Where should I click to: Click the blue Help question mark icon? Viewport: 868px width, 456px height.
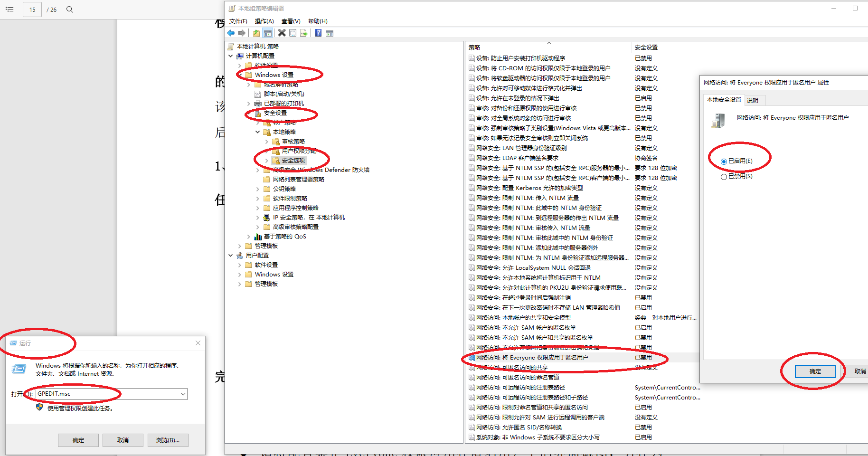319,33
